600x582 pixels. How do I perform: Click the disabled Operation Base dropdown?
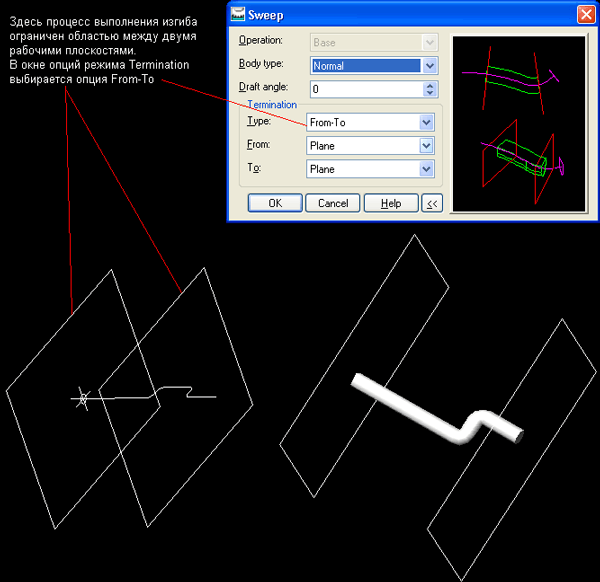click(373, 42)
